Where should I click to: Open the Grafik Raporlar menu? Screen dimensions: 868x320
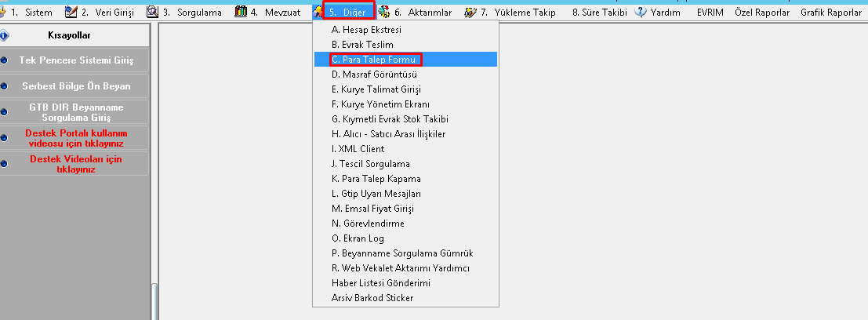[x=831, y=13]
